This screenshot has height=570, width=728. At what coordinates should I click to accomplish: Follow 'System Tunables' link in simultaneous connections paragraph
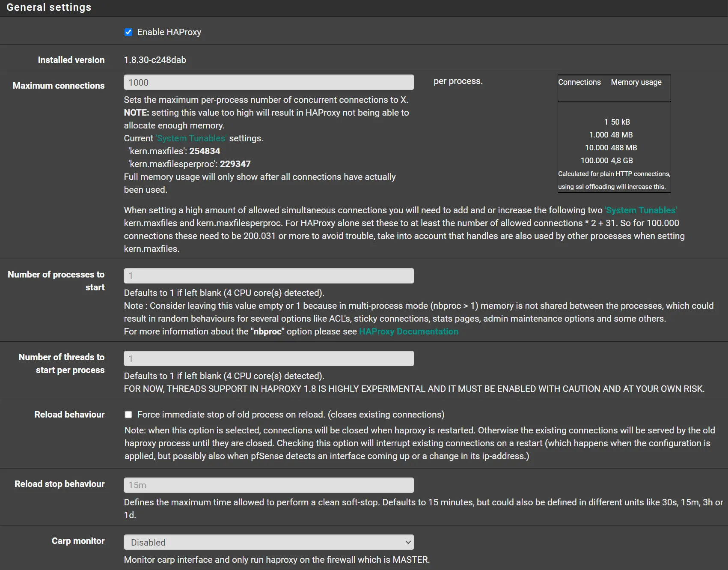pos(640,210)
